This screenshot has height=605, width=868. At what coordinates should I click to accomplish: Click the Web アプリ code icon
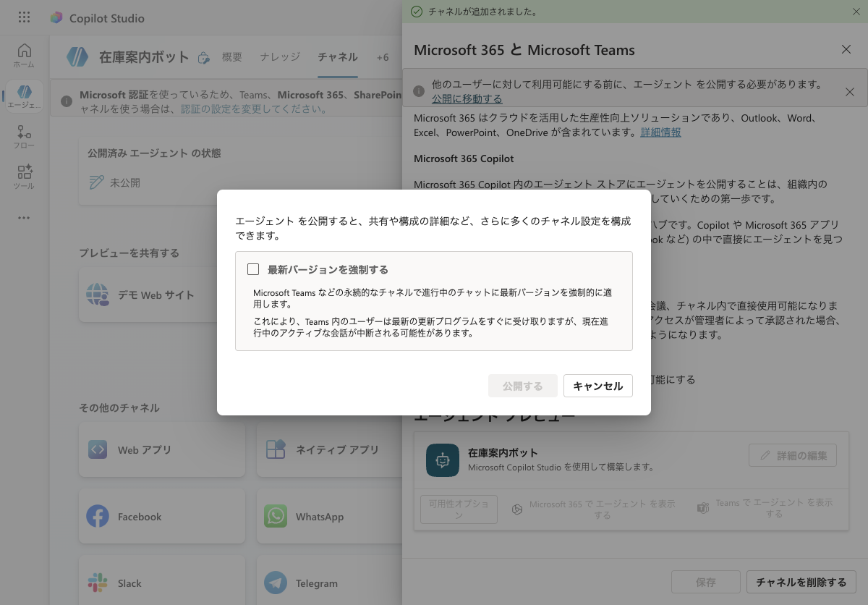tap(98, 449)
